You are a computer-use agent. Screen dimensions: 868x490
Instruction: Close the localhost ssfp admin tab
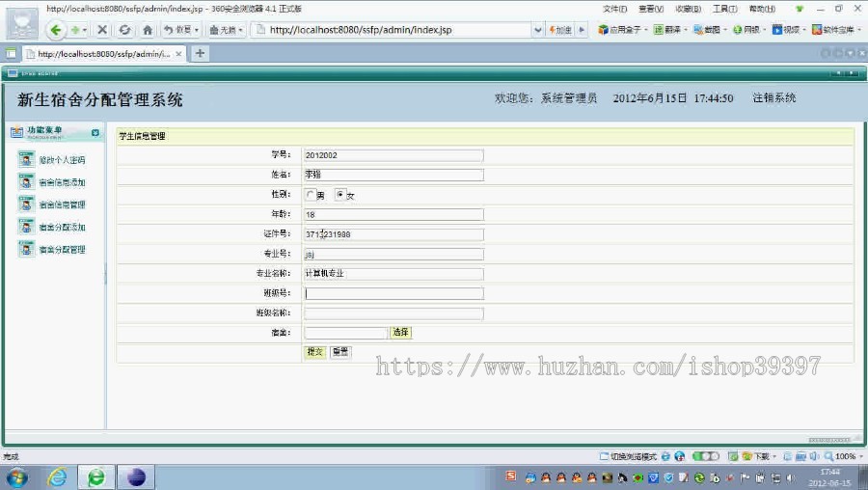(178, 54)
